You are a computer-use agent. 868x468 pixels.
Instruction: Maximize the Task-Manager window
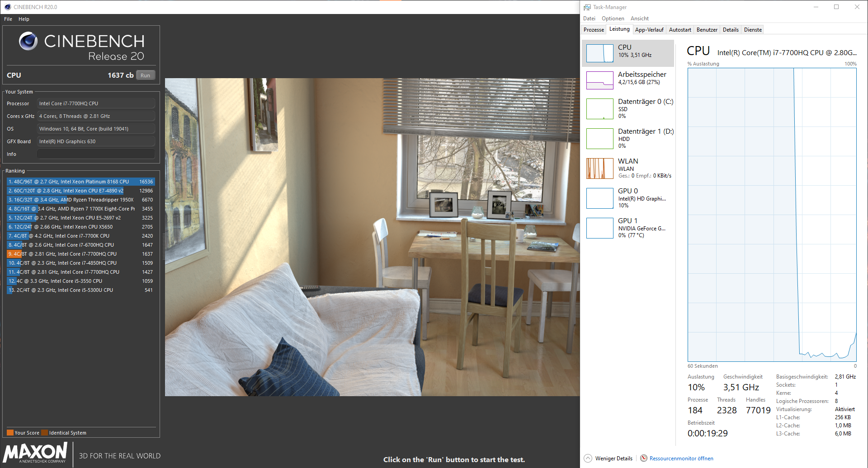pos(836,7)
